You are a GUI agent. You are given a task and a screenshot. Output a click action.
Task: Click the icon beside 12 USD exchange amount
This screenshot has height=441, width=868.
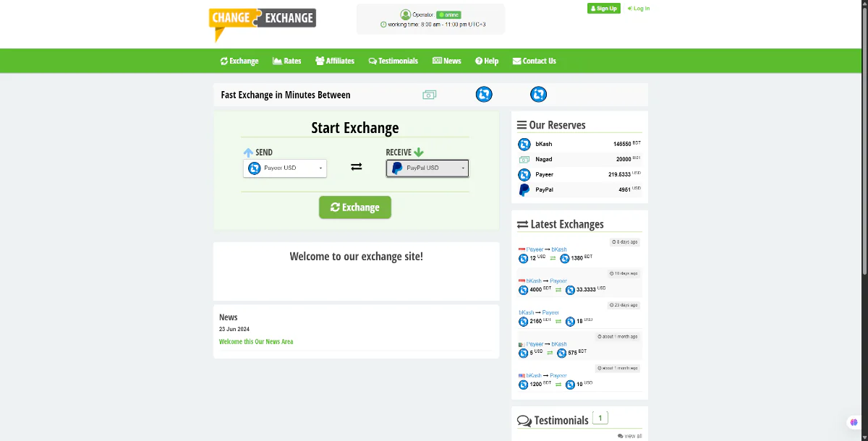[524, 259]
